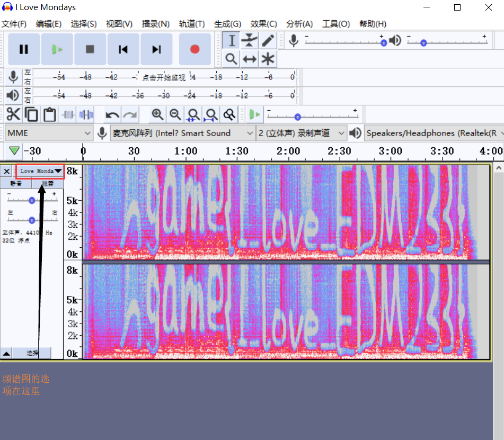Skip to the end of the project
504x440 pixels.
156,49
